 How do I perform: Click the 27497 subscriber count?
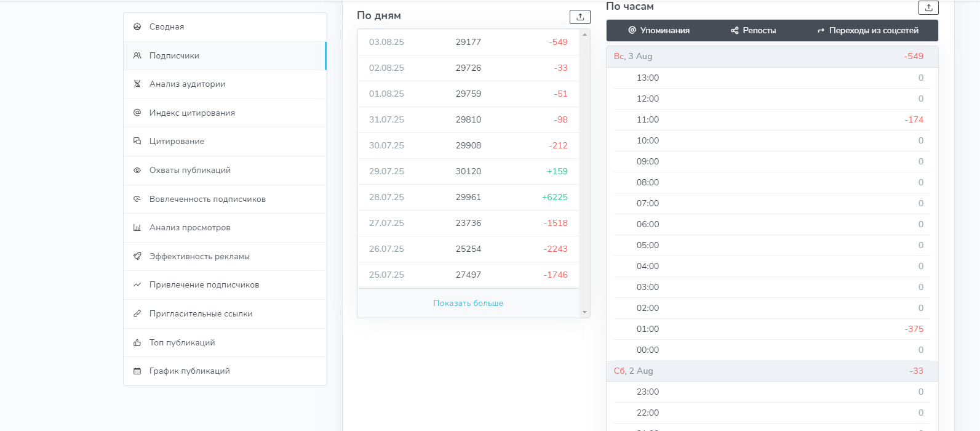468,275
